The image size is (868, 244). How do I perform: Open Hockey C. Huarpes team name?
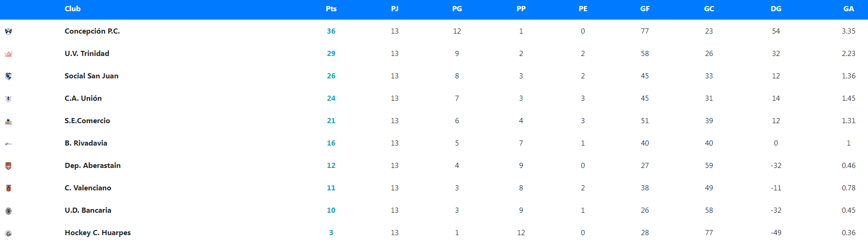[x=98, y=233]
